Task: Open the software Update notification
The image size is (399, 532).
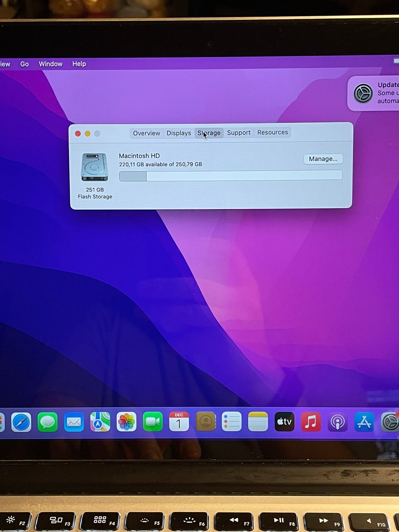Action: pos(373,93)
